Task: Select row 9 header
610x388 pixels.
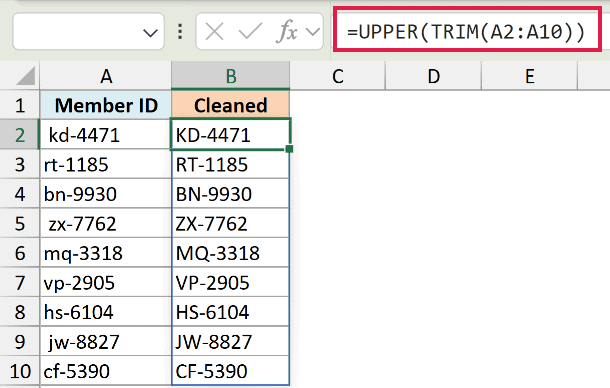Action: [20, 342]
